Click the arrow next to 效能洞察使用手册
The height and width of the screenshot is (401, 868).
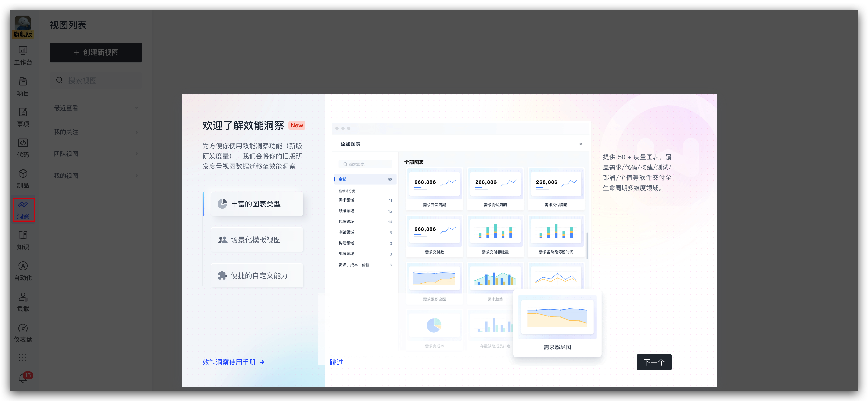[x=262, y=362]
